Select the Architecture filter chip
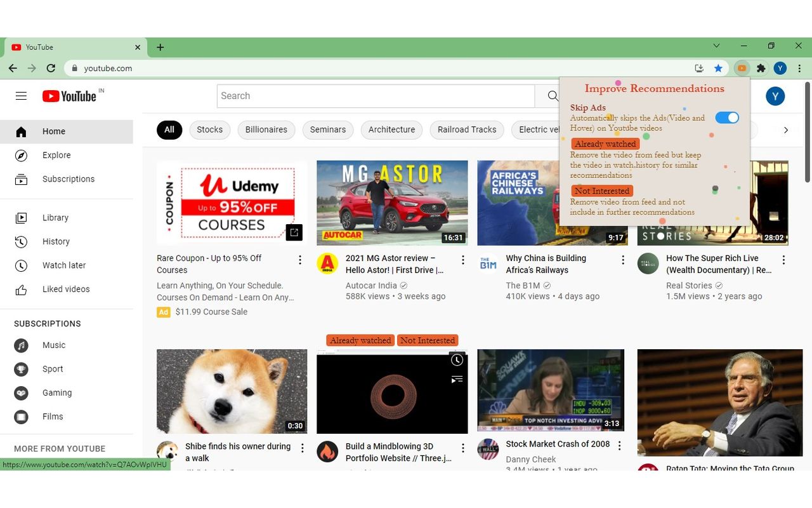The height and width of the screenshot is (508, 812). click(392, 130)
